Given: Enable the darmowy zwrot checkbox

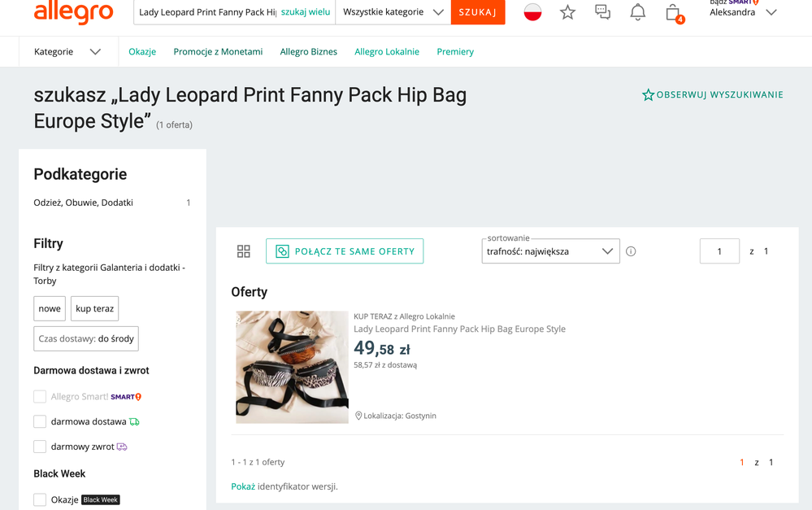Looking at the screenshot, I should (40, 447).
